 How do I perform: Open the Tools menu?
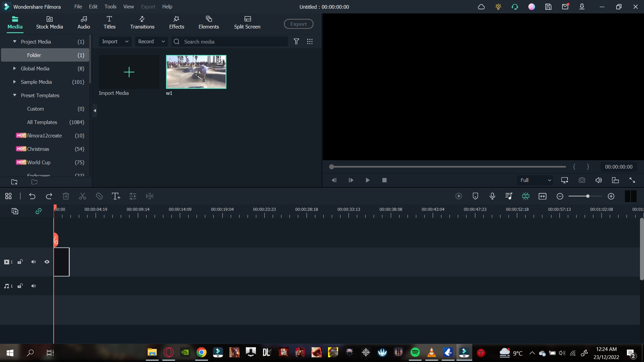[110, 7]
